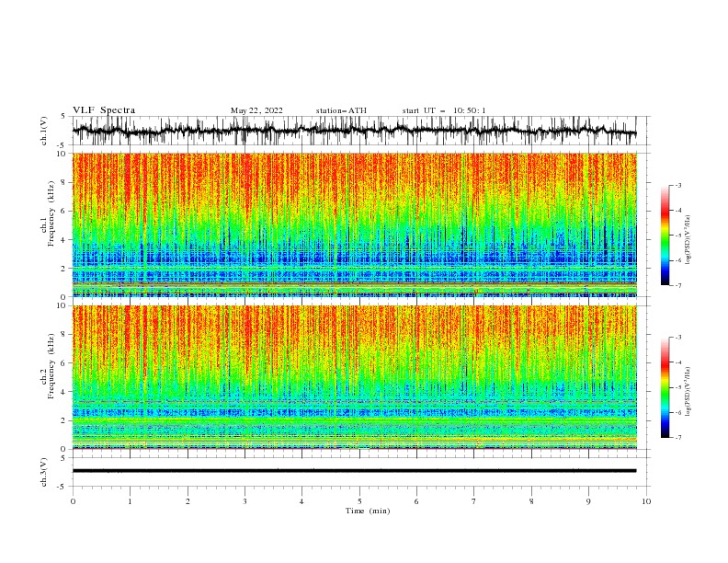This screenshot has height=563, width=728.
Task: Click the "2" kHz tick on ch.1 frequency axis
Action: click(63, 269)
